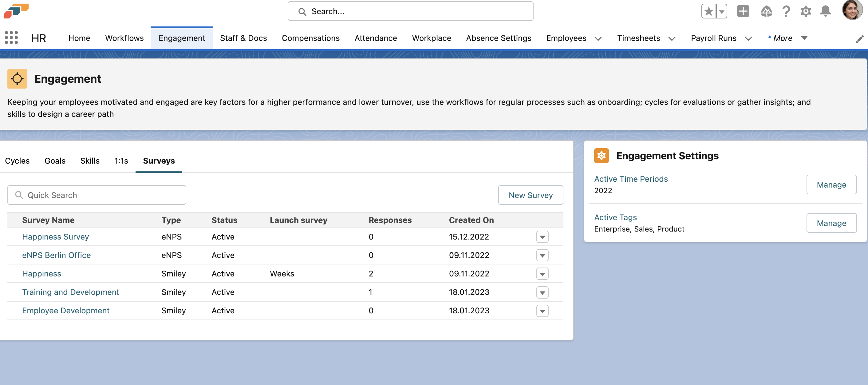View the notifications bell icon
The image size is (868, 385).
tap(825, 11)
